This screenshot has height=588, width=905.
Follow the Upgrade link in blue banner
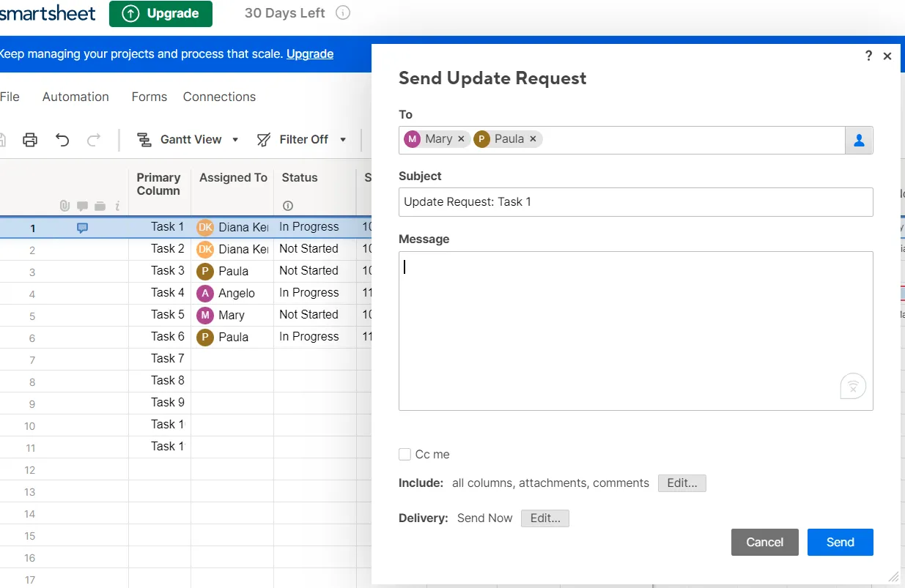click(310, 54)
